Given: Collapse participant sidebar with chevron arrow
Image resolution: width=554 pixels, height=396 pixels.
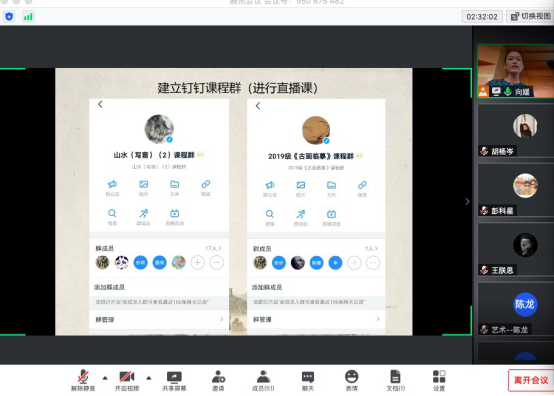Looking at the screenshot, I should point(467,201).
